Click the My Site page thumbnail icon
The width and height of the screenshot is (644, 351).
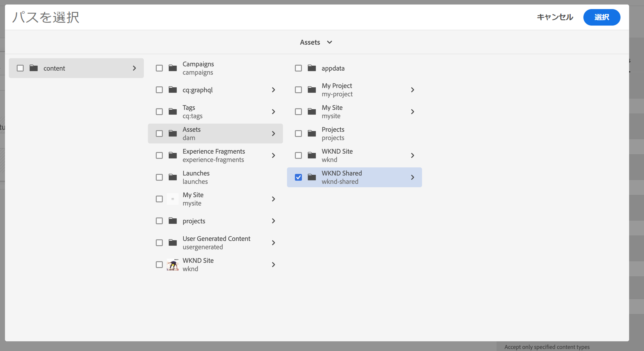pyautogui.click(x=173, y=199)
